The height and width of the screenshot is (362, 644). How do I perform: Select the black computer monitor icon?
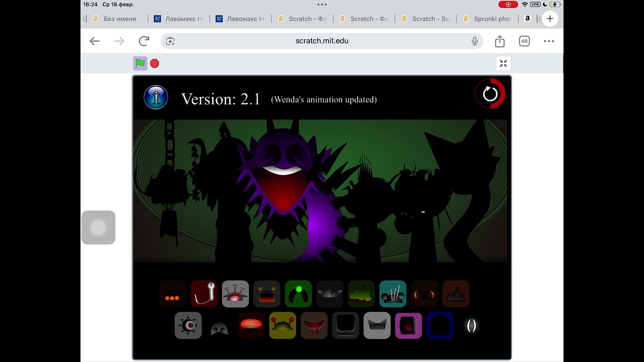coord(346,326)
